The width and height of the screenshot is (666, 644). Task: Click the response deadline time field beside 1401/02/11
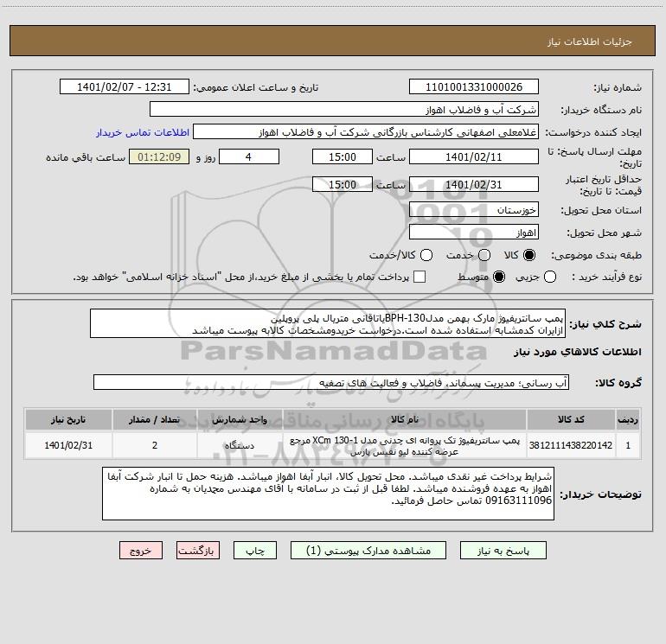pos(343,156)
